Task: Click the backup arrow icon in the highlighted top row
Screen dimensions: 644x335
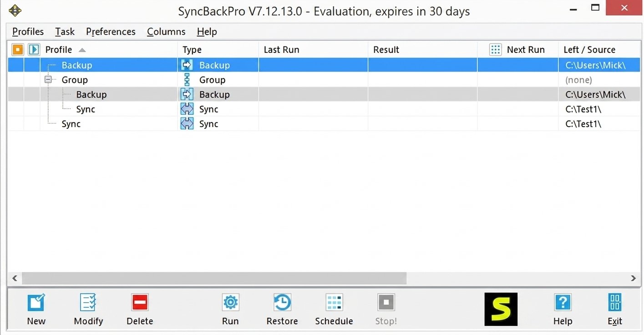Action: click(187, 65)
